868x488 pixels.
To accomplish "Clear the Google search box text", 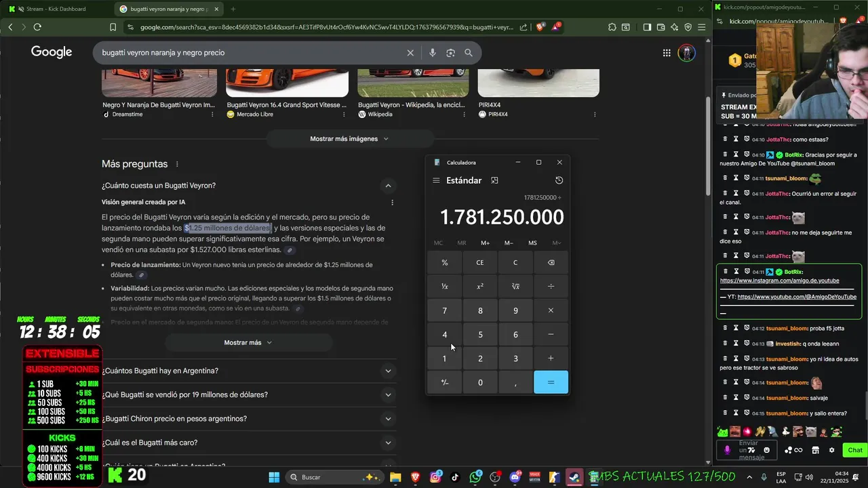I will tap(410, 53).
